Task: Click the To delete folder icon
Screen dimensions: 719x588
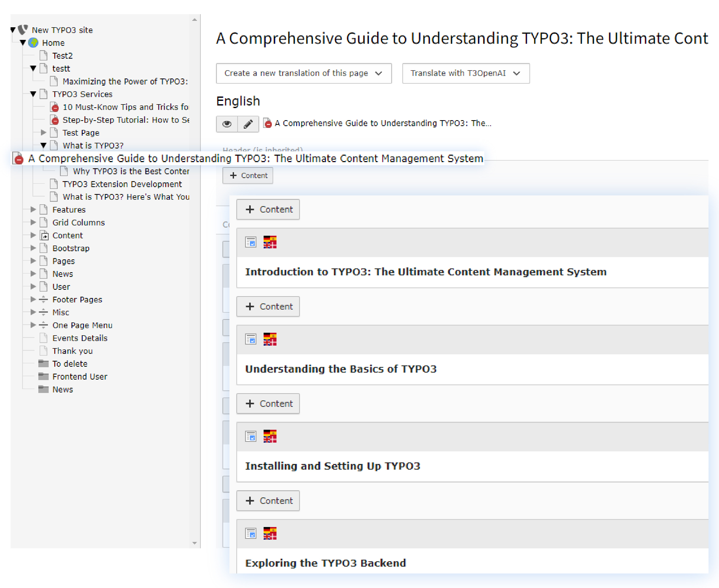Action: [43, 363]
